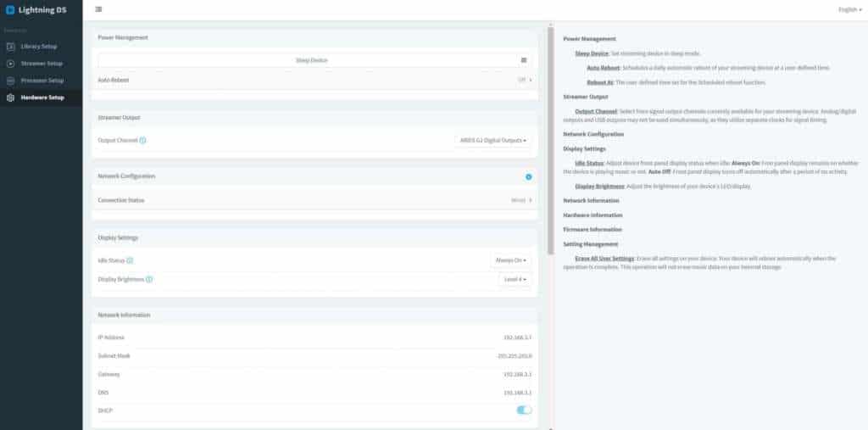Open the English language dropdown

point(849,9)
